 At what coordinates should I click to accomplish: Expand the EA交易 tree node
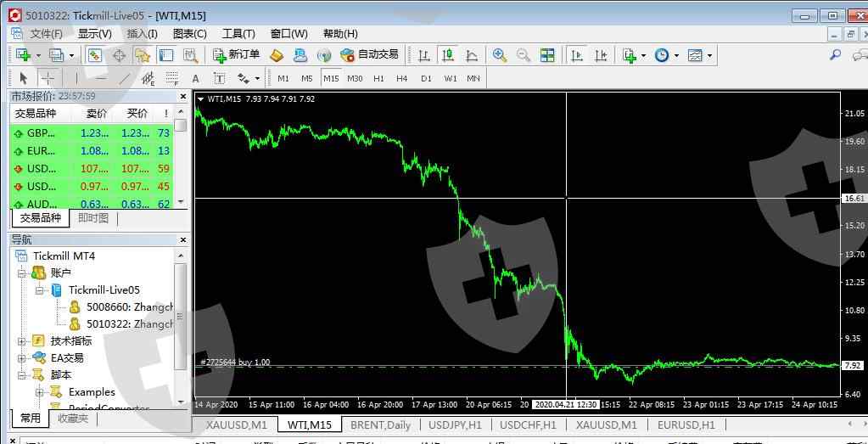tap(21, 358)
